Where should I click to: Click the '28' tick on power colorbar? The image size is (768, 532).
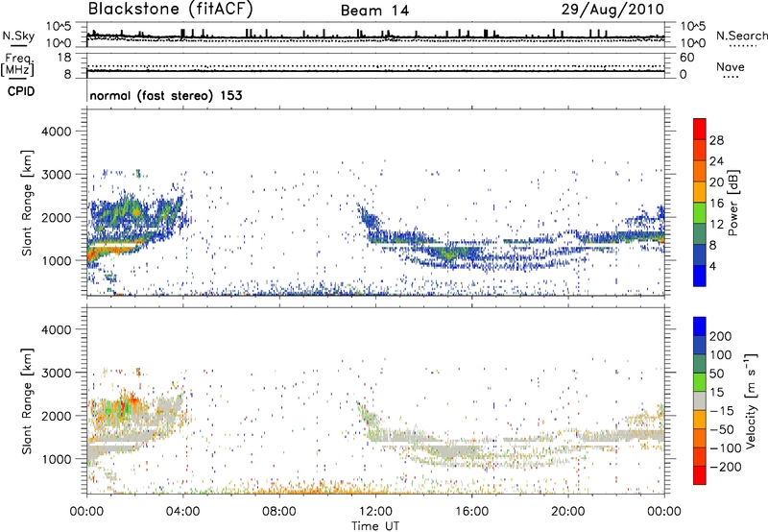716,140
